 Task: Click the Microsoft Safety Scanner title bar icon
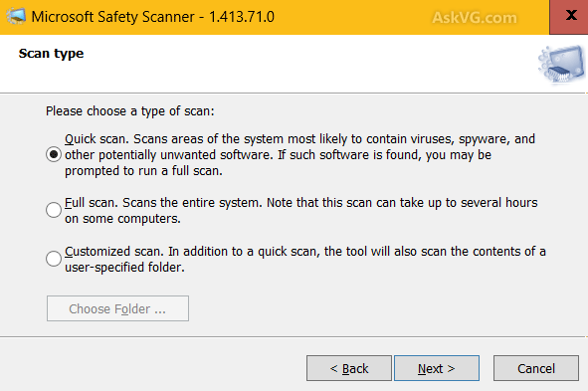pyautogui.click(x=16, y=17)
